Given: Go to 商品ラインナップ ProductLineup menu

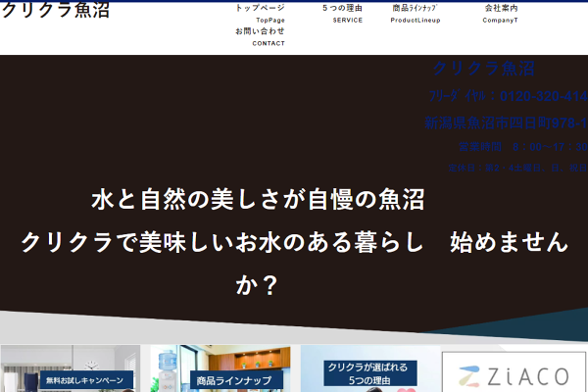Looking at the screenshot, I should (x=416, y=13).
